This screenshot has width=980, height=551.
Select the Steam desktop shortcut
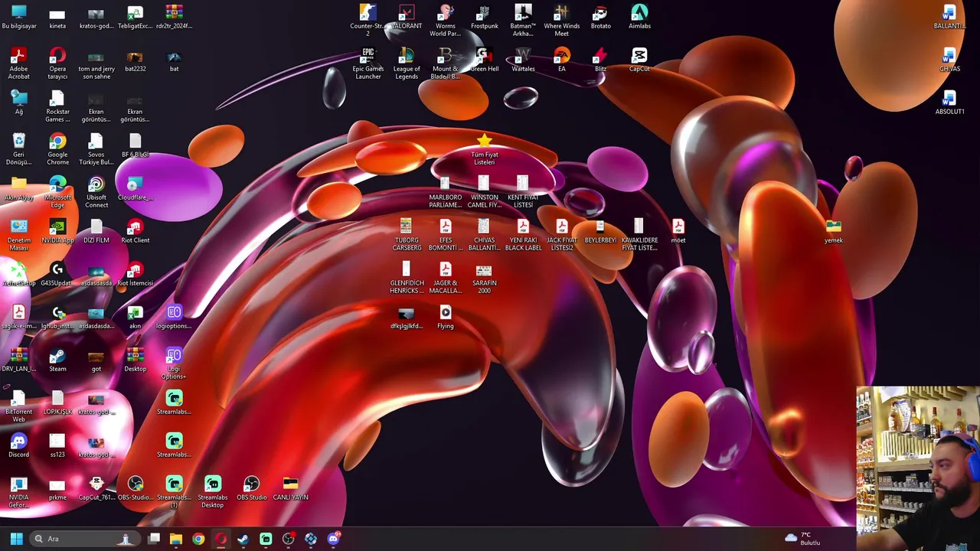tap(57, 360)
